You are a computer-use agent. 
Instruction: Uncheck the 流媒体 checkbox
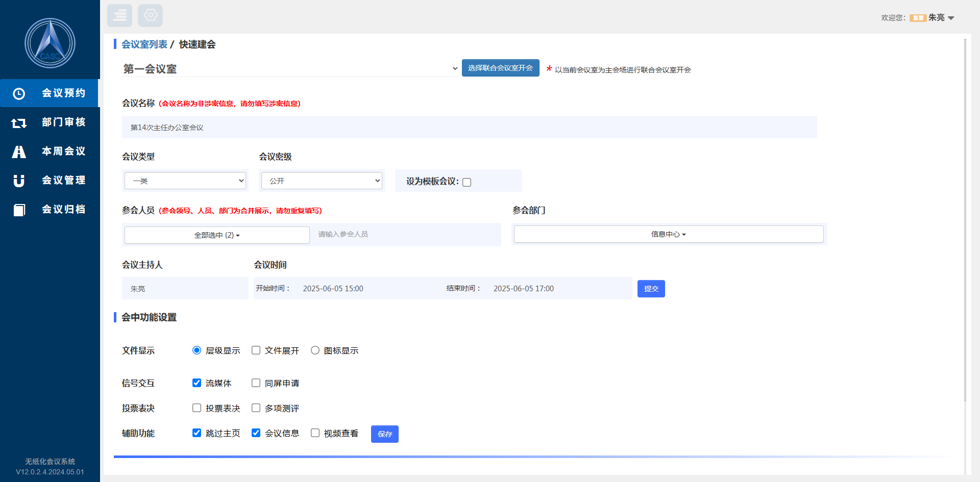[197, 383]
